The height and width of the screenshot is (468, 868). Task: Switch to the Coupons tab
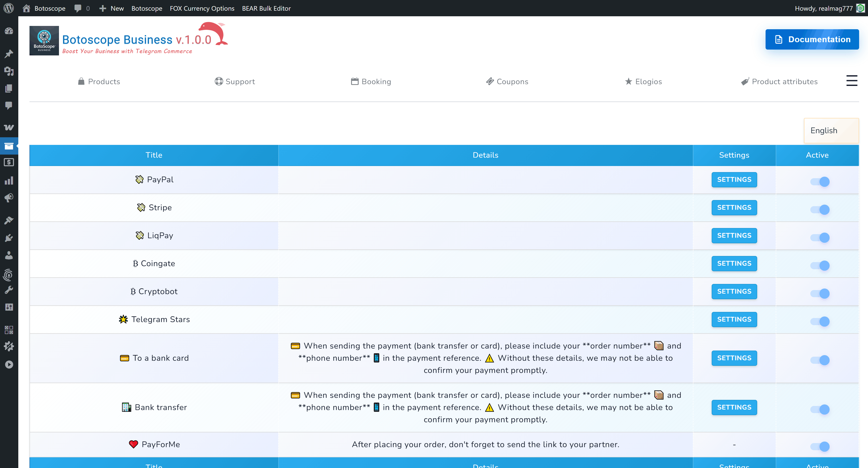tap(507, 81)
